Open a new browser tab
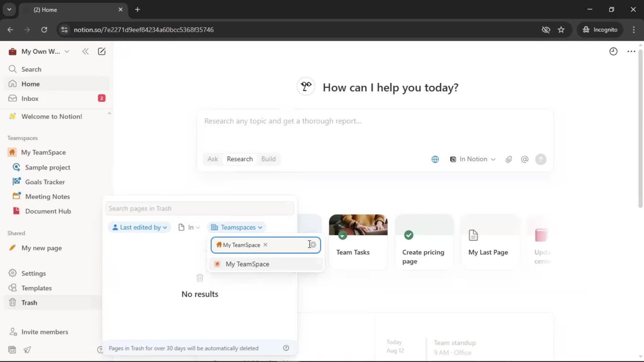The width and height of the screenshot is (644, 362). click(138, 9)
